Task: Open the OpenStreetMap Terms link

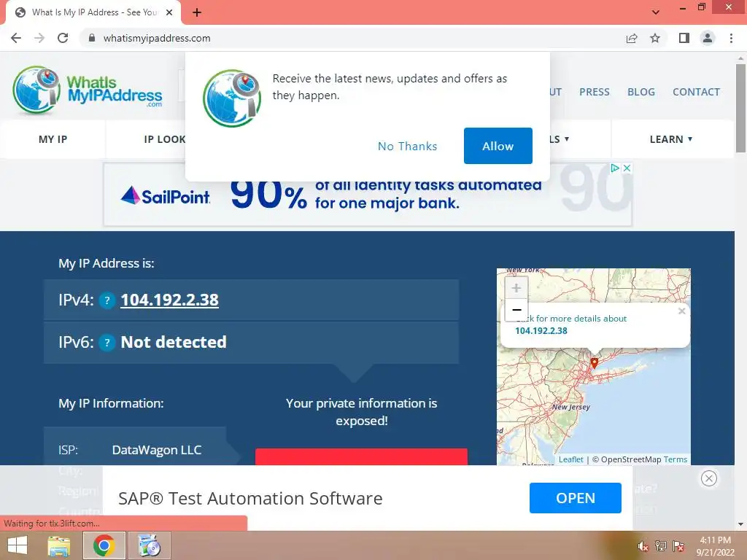Action: coord(675,459)
